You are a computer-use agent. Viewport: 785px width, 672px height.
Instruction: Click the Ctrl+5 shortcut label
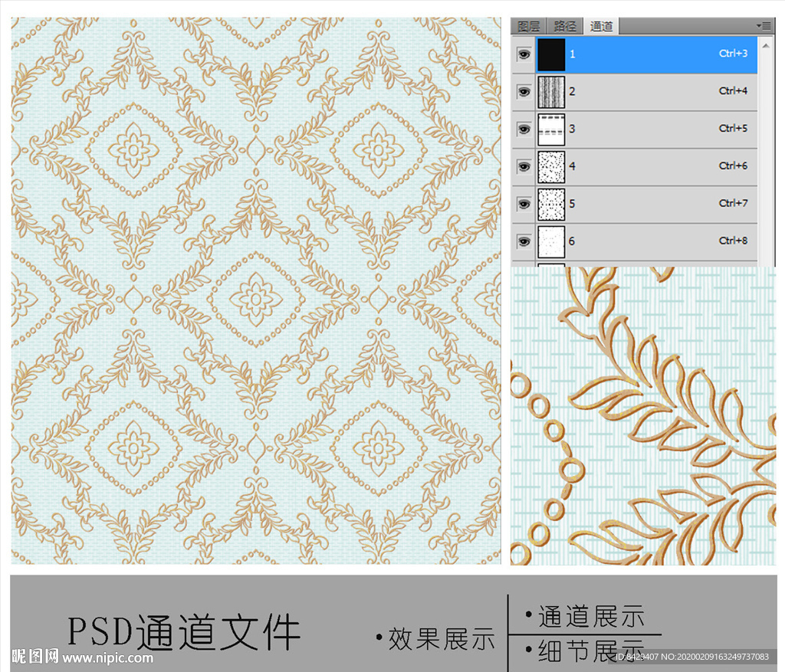click(733, 128)
